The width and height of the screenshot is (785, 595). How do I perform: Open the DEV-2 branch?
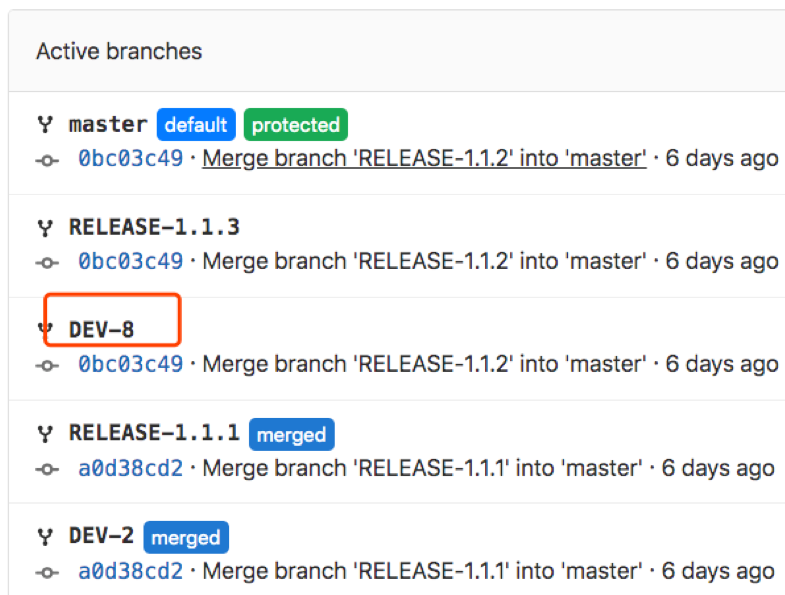click(x=102, y=536)
